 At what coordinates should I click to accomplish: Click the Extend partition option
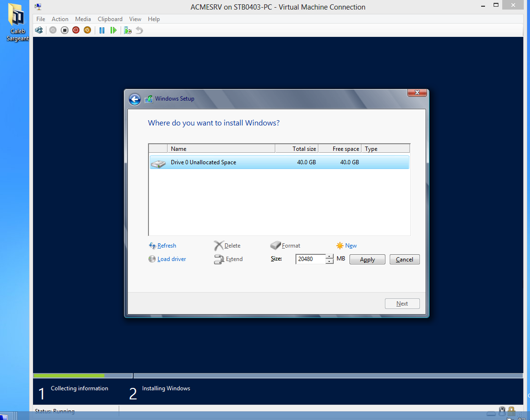tap(234, 259)
